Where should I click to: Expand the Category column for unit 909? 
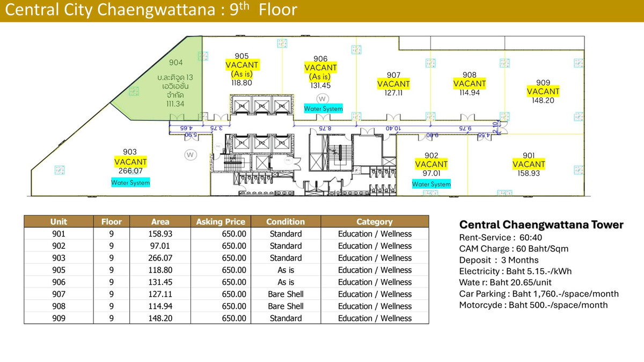tap(374, 318)
